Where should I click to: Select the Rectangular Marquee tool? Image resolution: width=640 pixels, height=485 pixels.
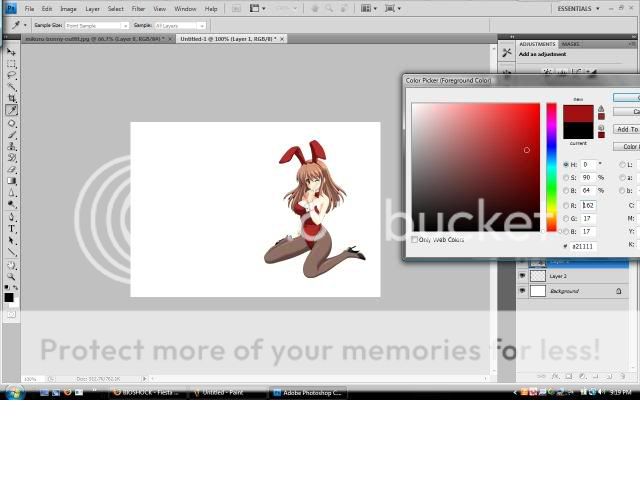tap(11, 64)
